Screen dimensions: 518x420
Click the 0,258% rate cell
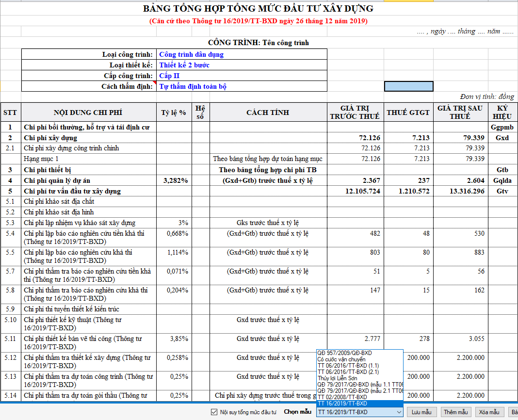174,361
